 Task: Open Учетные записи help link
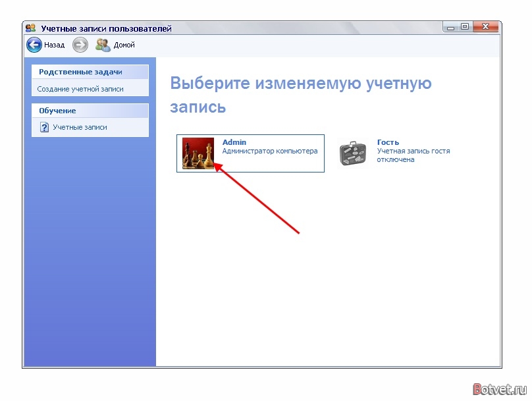80,127
